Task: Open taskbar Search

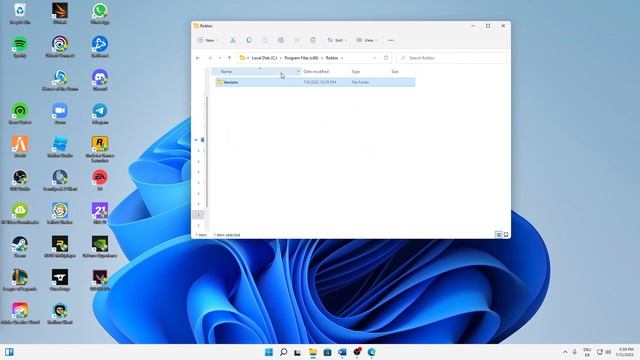Action: click(x=283, y=352)
